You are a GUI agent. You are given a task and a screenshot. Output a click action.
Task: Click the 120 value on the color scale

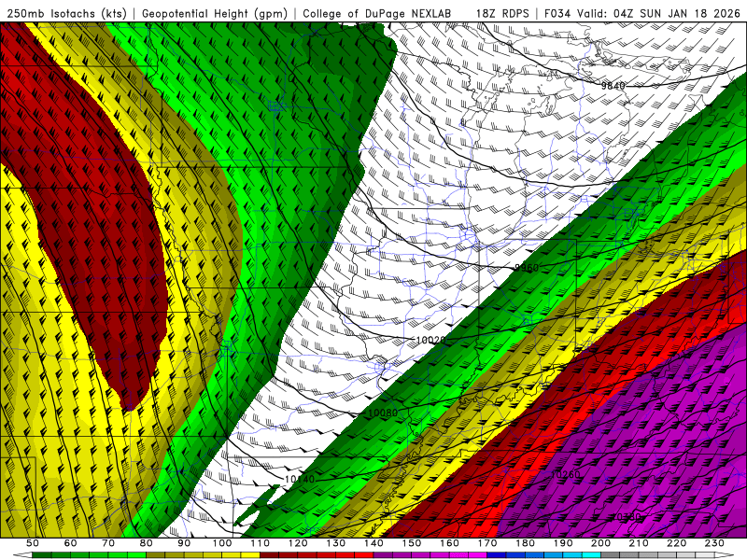coord(298,543)
